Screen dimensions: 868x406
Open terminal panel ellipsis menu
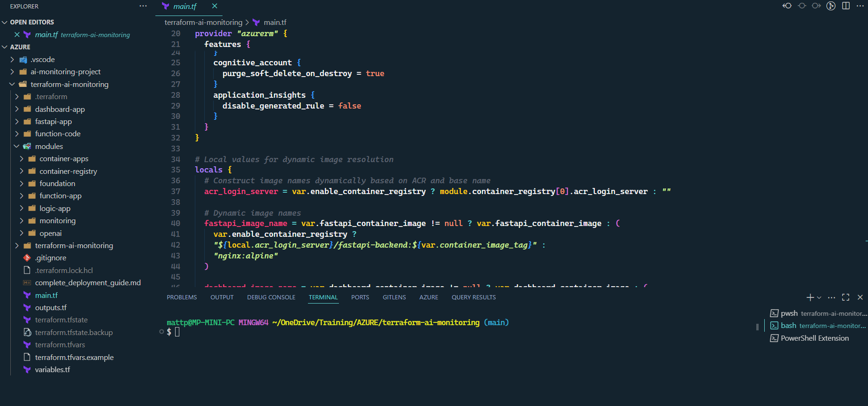(831, 297)
